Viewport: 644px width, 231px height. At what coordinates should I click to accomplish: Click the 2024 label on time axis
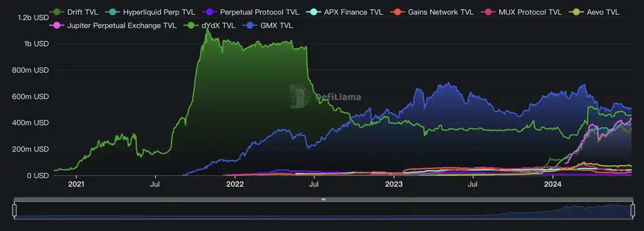pos(553,184)
